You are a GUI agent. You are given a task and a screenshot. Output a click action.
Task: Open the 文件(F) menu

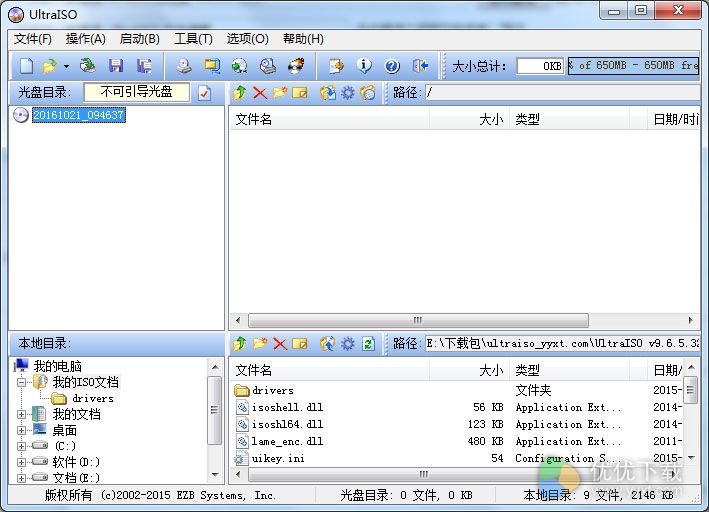click(x=33, y=39)
